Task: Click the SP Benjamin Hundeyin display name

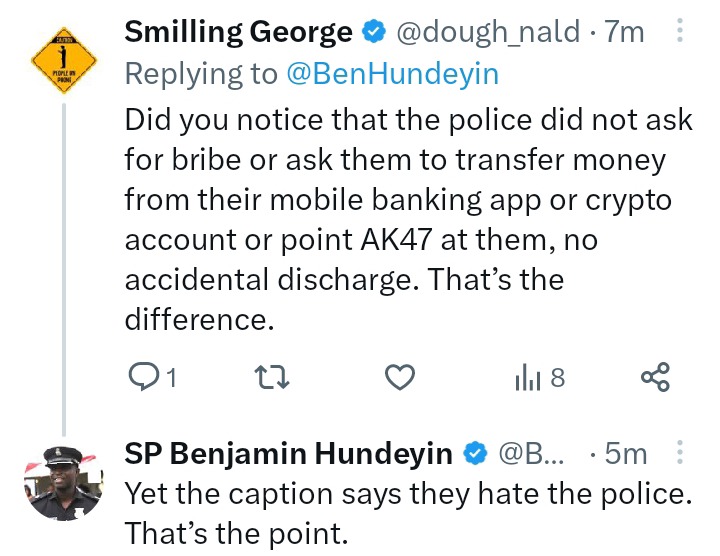Action: point(288,454)
